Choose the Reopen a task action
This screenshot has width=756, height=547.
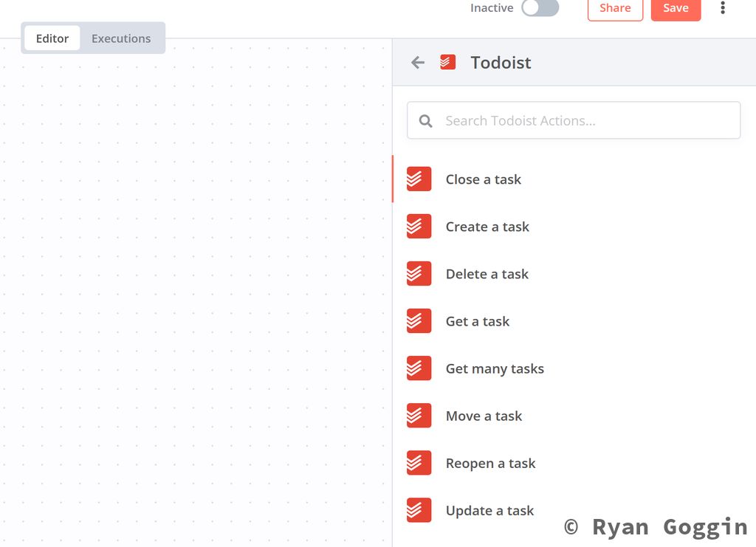click(490, 463)
